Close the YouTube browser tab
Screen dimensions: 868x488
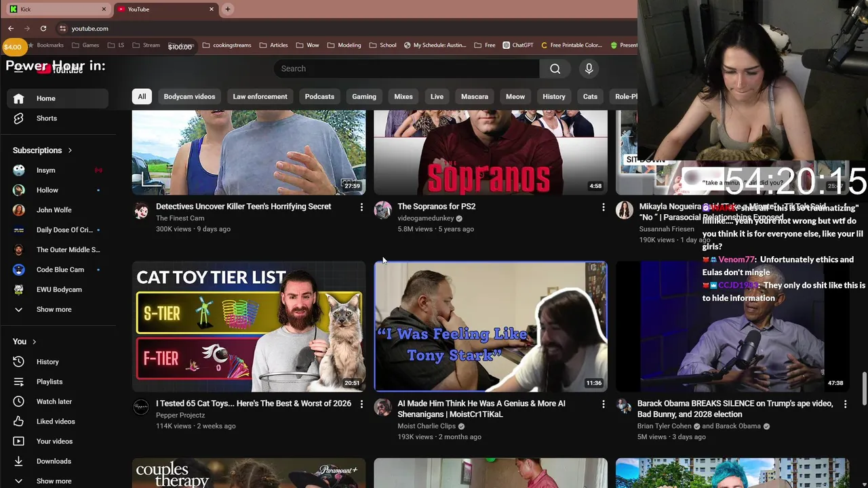pos(212,9)
